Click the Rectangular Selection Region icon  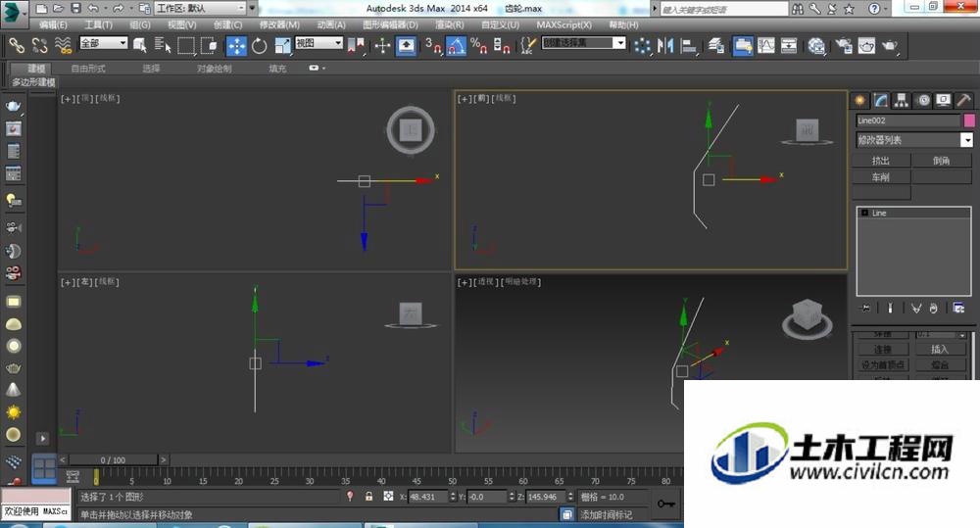[x=185, y=46]
